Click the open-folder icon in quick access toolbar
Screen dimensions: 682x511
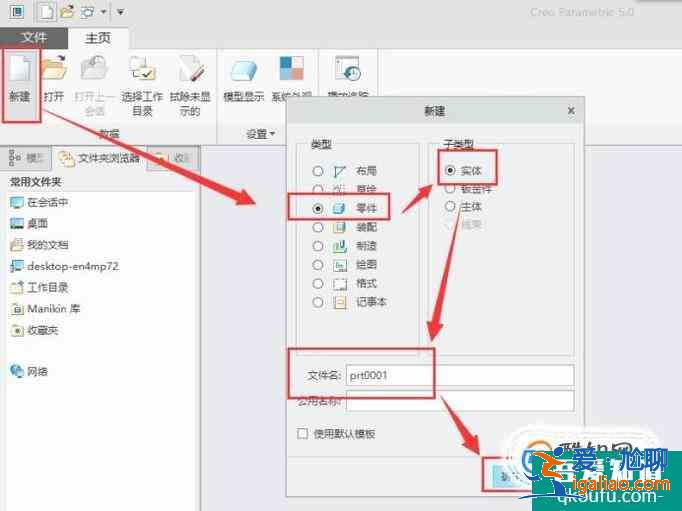67,12
